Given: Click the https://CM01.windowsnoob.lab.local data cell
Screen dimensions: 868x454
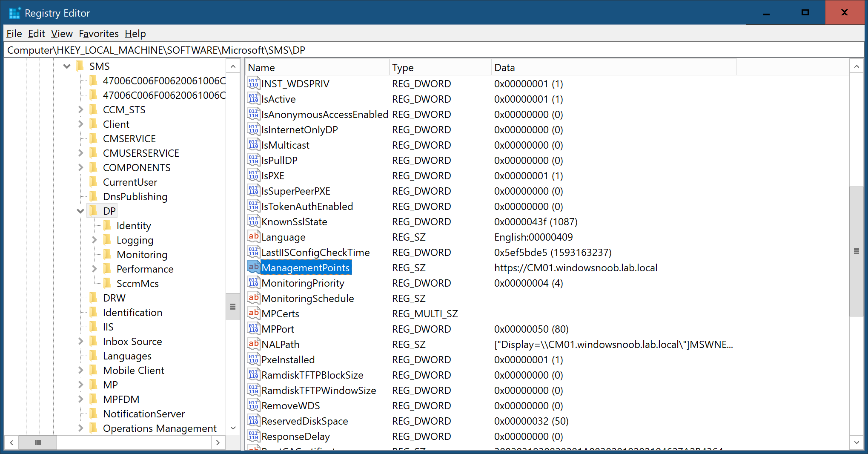Looking at the screenshot, I should click(x=576, y=268).
